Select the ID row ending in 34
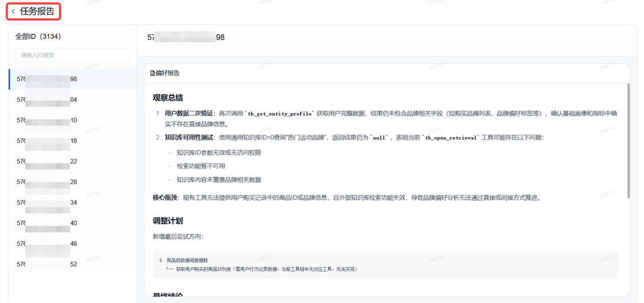This screenshot has height=303, width=644. [x=73, y=202]
